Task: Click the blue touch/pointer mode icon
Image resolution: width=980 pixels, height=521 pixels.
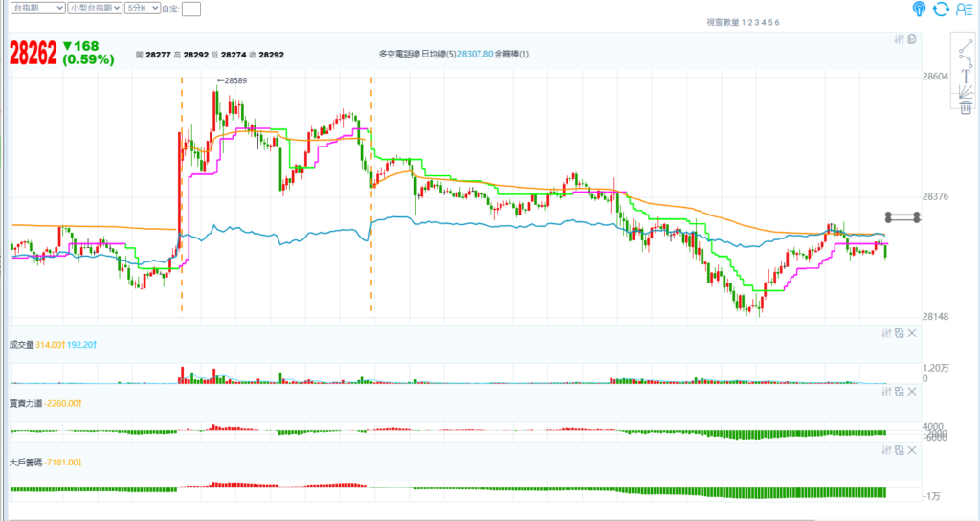Action: (x=920, y=9)
